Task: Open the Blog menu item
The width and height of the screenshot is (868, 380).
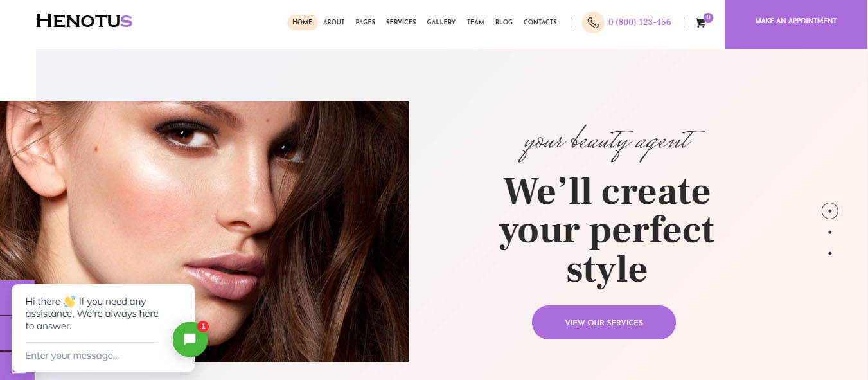Action: pos(504,23)
